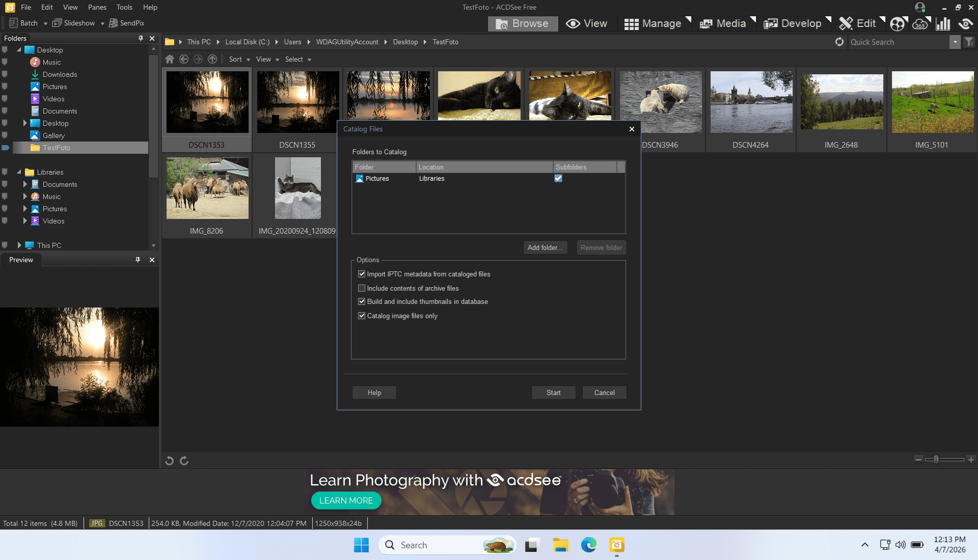Click the Home folder icon in navigation toolbar
Image resolution: width=978 pixels, height=560 pixels.
click(x=170, y=59)
